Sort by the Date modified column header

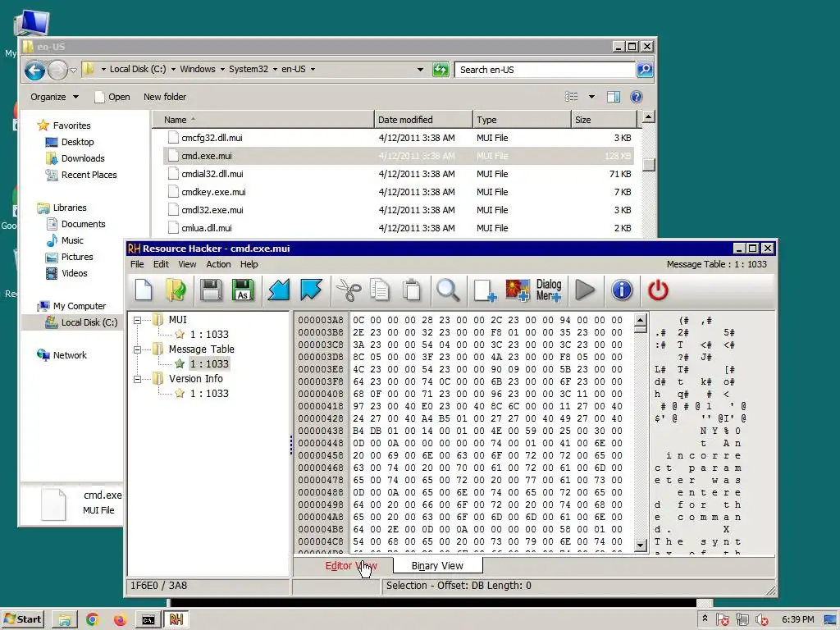click(423, 120)
